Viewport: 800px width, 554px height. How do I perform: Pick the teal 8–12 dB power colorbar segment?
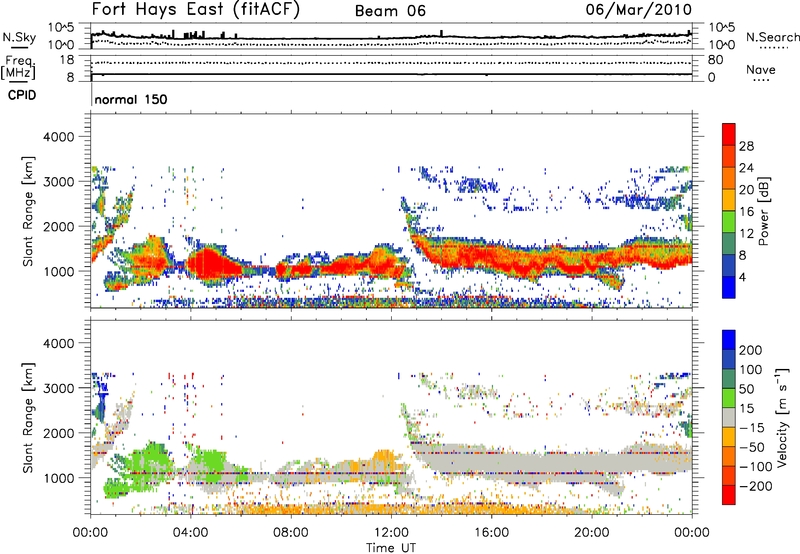pyautogui.click(x=729, y=244)
